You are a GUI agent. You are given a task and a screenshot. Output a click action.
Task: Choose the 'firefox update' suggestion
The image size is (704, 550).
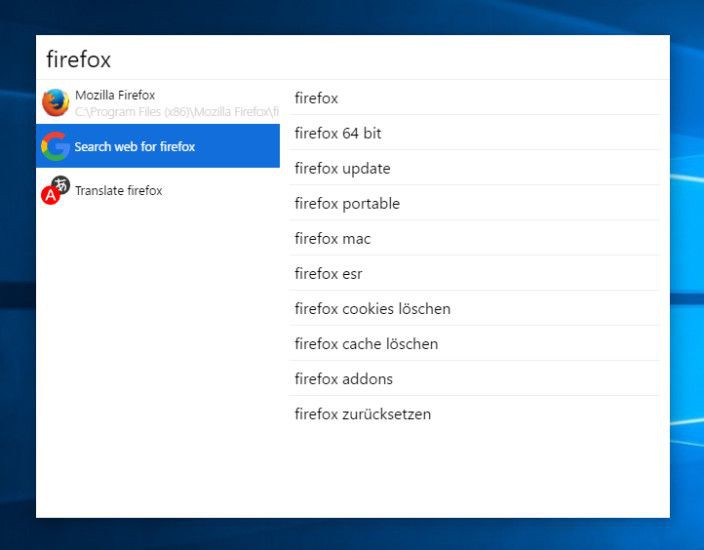coord(474,168)
